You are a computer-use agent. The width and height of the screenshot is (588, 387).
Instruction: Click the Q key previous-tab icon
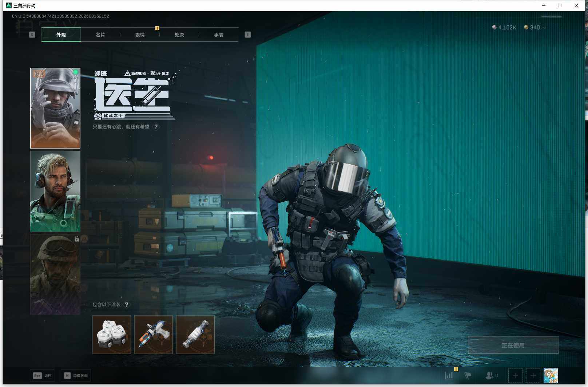pyautogui.click(x=32, y=35)
